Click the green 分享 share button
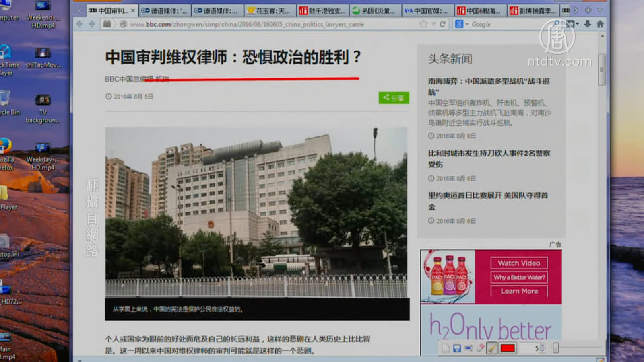The width and height of the screenshot is (644, 362). [394, 98]
